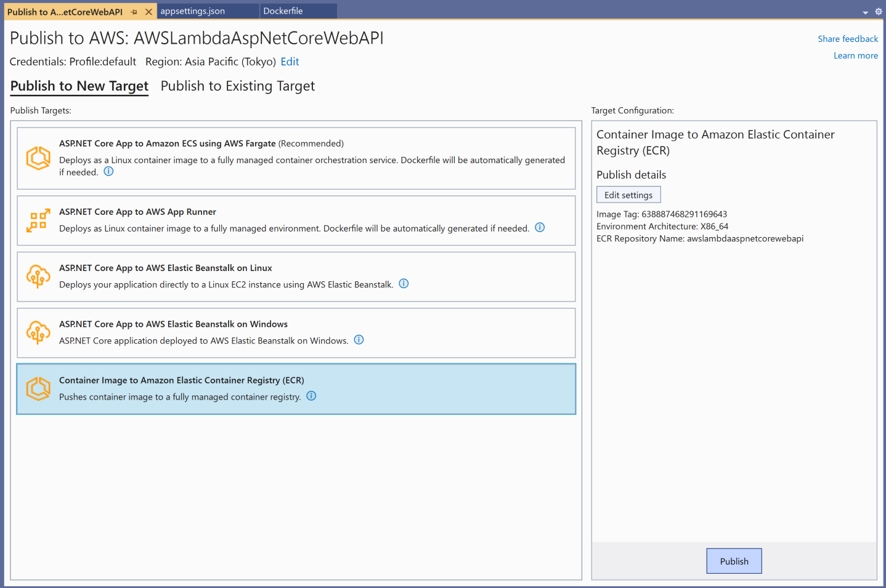Image resolution: width=886 pixels, height=588 pixels.
Task: Click the Amazon ECR container registry icon
Action: tap(38, 389)
